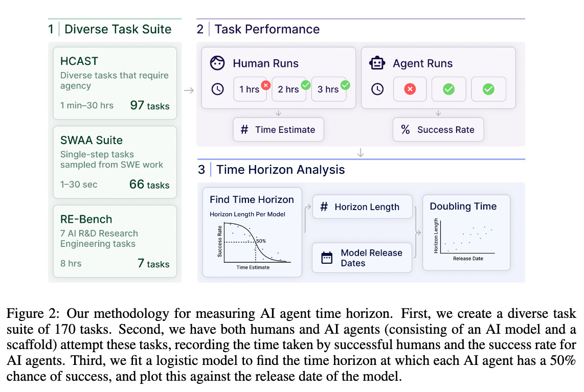Click the down arrow below Agent Runs panel

[438, 113]
